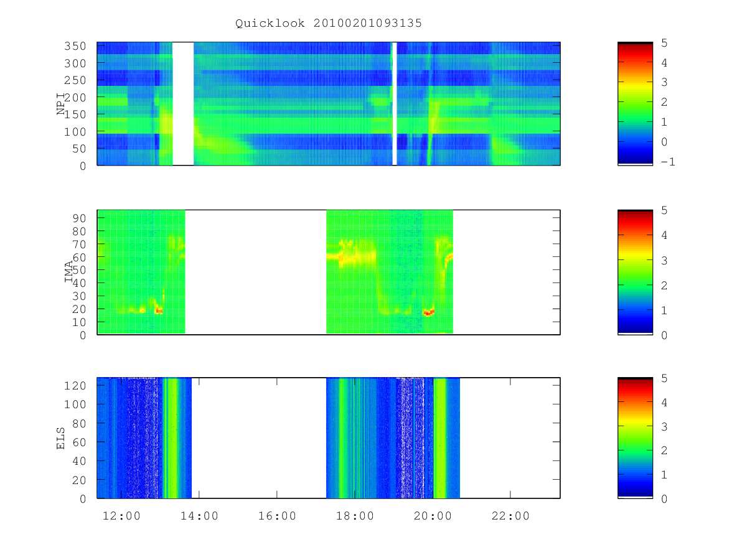Viewport: 747px width, 560px height.
Task: Click the 3 label on NPI colorbar
Action: pyautogui.click(x=664, y=83)
